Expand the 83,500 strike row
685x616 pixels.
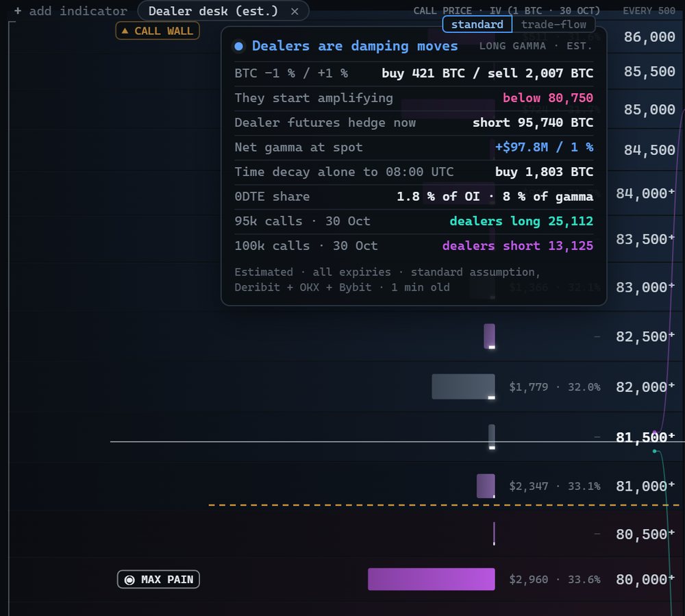(x=645, y=239)
